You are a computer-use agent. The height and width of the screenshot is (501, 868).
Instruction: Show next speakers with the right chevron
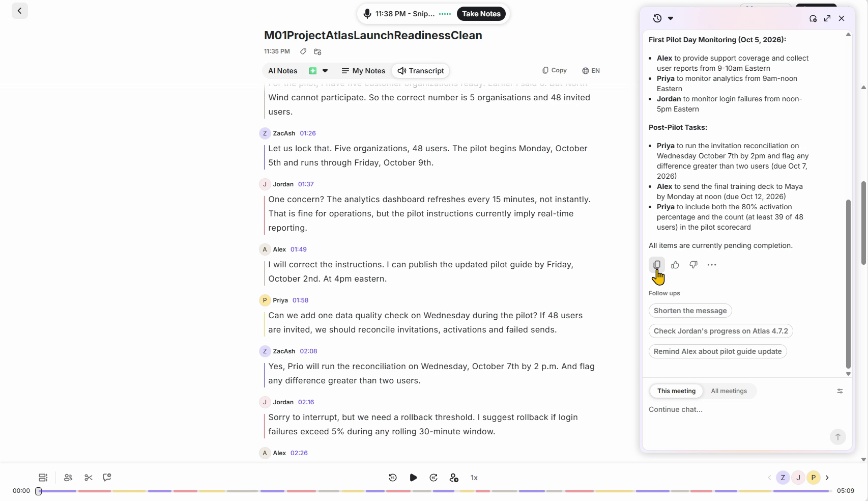tap(827, 478)
